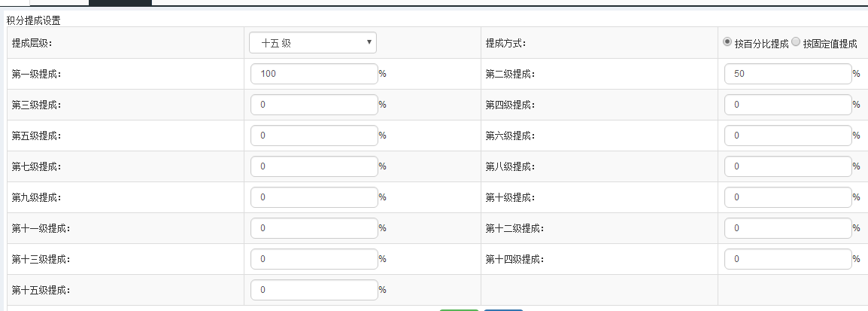The width and height of the screenshot is (868, 311).
Task: Click the 第一级提成 input field
Action: click(x=314, y=74)
